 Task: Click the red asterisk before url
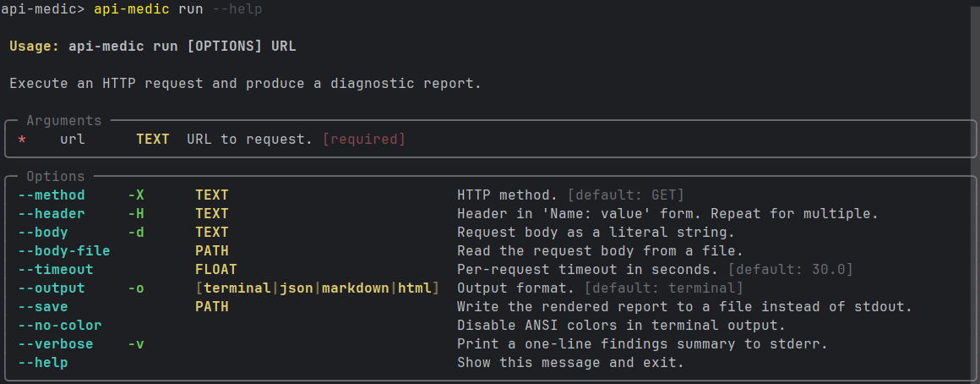tap(22, 140)
